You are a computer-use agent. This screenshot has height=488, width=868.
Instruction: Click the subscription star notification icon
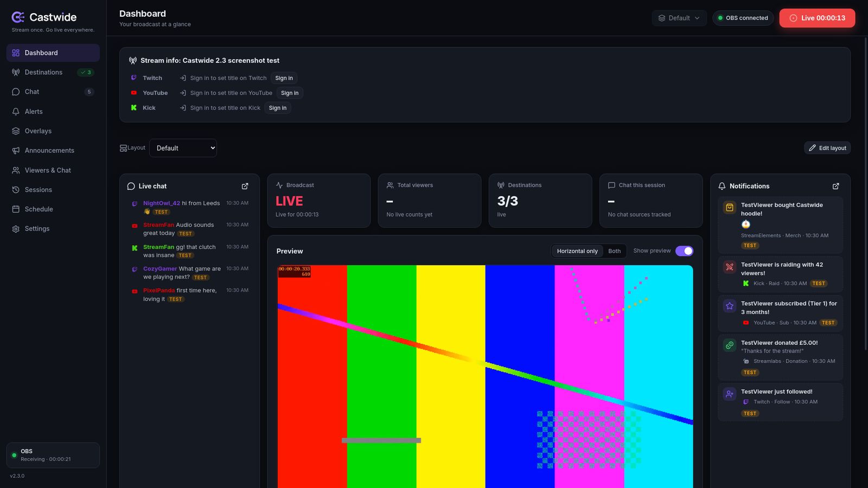click(x=730, y=306)
